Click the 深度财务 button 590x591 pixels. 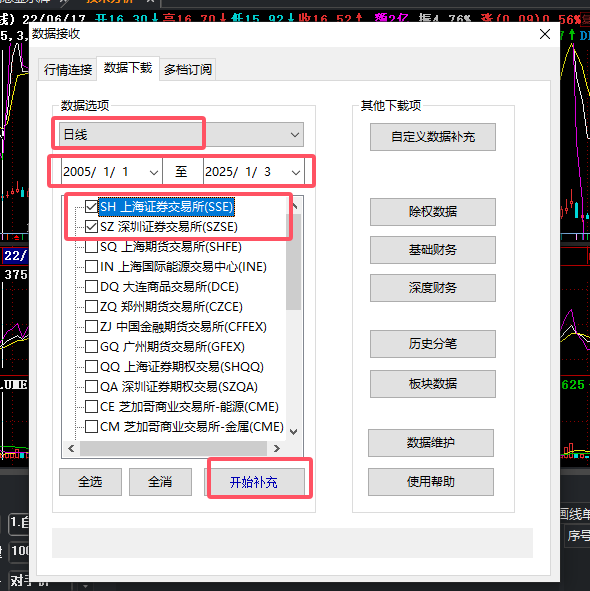click(x=433, y=288)
